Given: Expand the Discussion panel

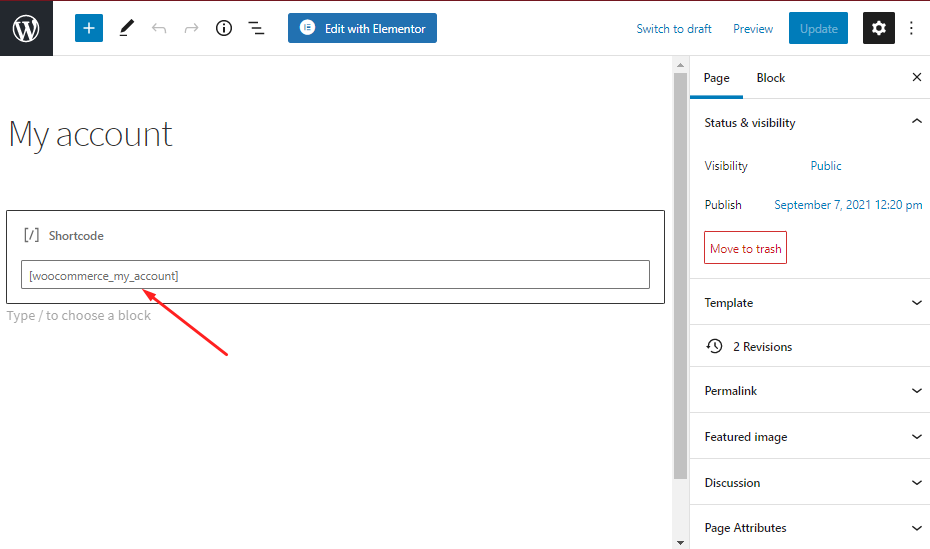Looking at the screenshot, I should (810, 483).
